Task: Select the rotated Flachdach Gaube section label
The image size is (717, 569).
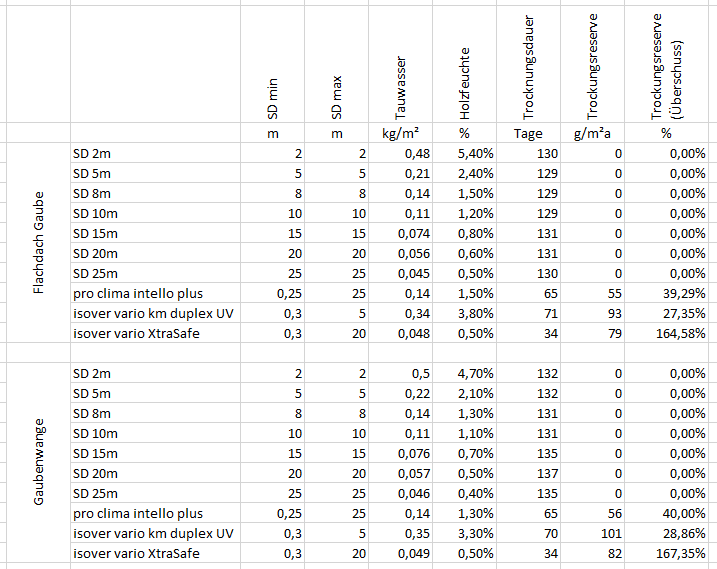Action: click(36, 243)
